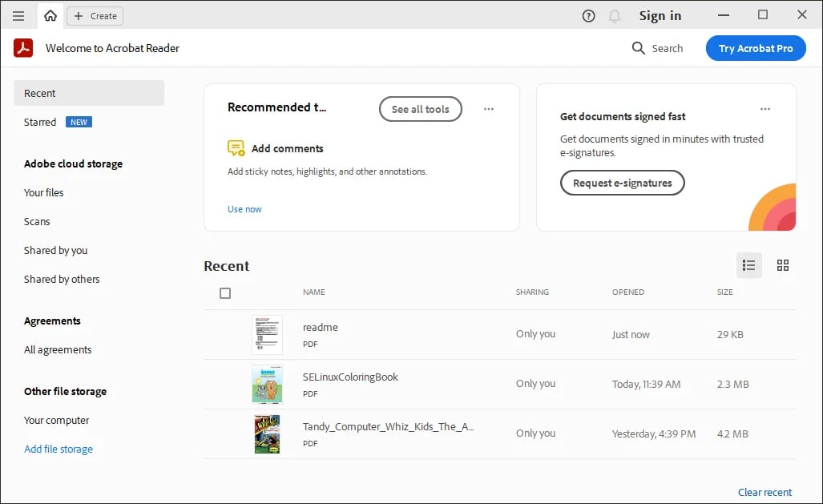This screenshot has height=504, width=823.
Task: Open All agreements
Action: [58, 349]
